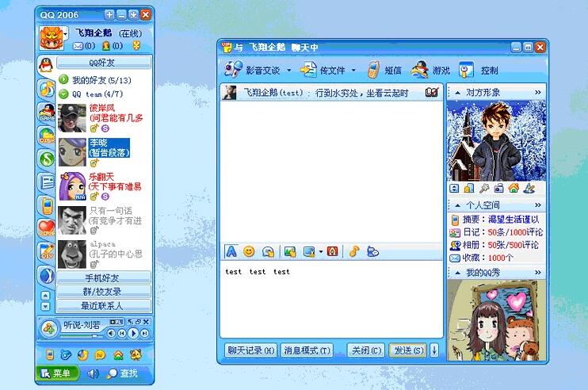Mute the music player volume

coord(111,333)
